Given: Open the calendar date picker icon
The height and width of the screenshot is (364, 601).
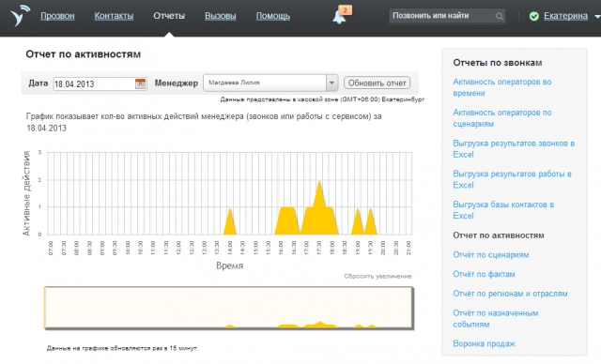Looking at the screenshot, I should [140, 83].
